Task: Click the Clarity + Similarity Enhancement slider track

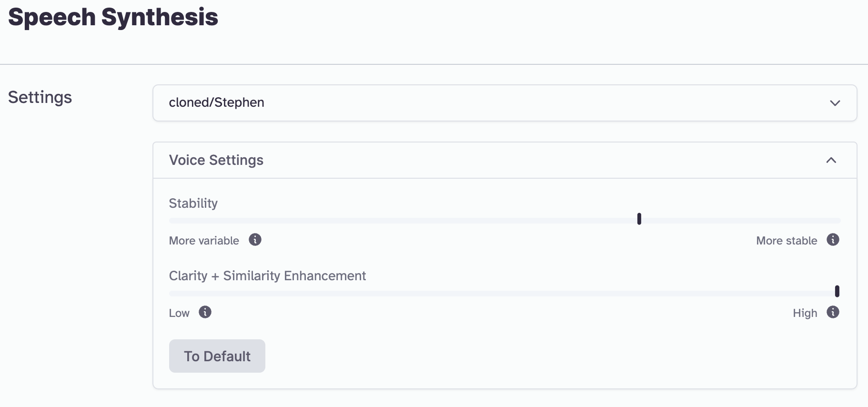Action: [x=476, y=294]
